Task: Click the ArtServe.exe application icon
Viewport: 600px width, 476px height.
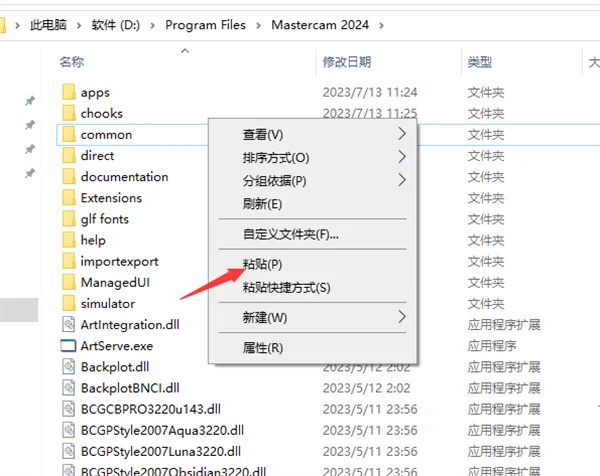Action: tap(68, 346)
